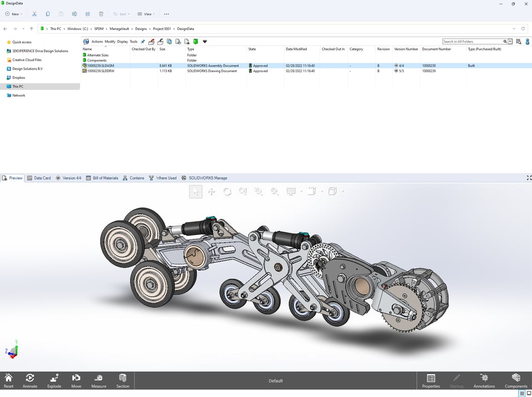Open the Properties panel icon
The width and height of the screenshot is (532, 397).
click(x=431, y=380)
